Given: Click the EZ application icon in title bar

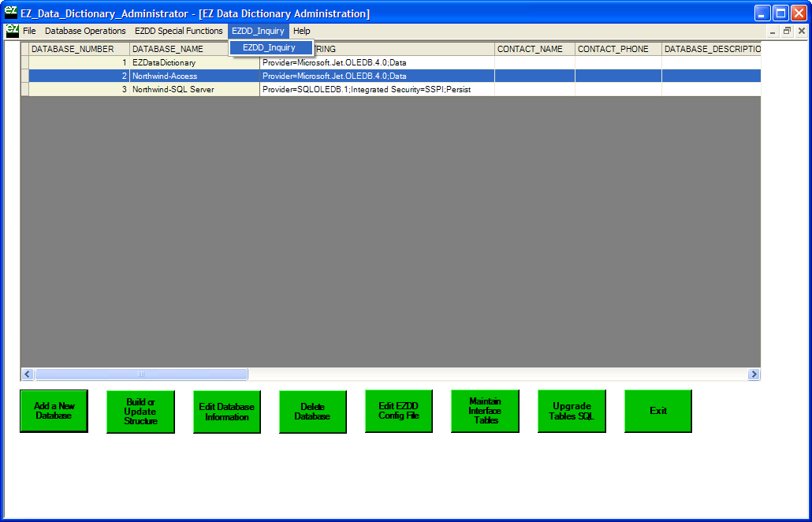Looking at the screenshot, I should tap(10, 12).
